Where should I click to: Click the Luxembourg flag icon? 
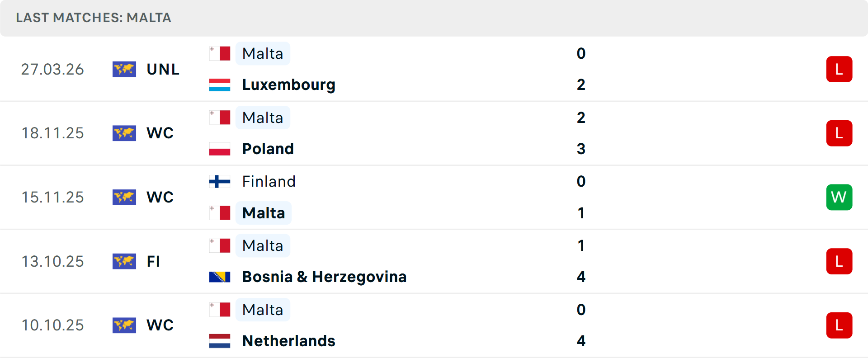tap(220, 85)
